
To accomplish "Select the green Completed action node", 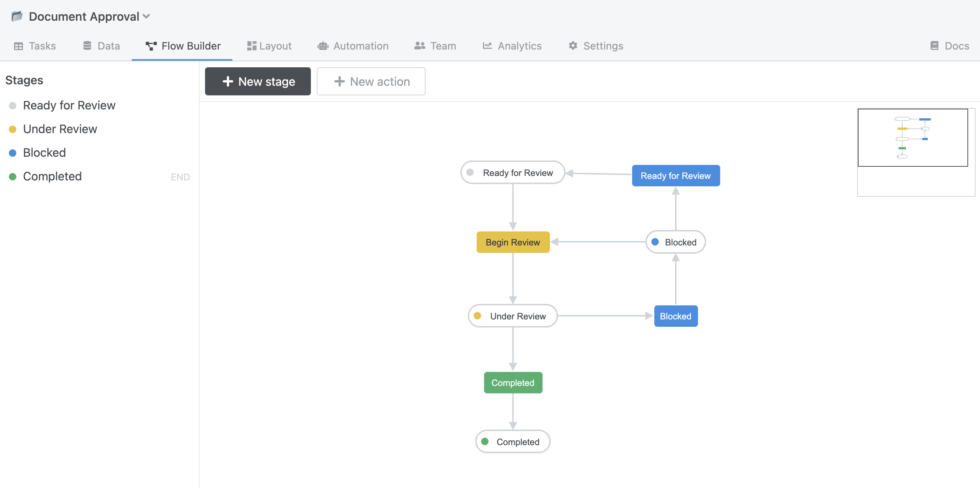I will 513,382.
